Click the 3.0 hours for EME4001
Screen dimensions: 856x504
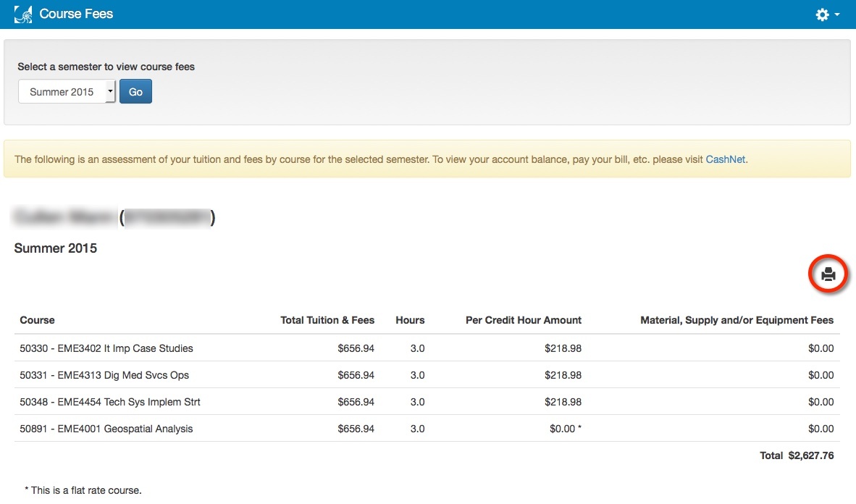[x=418, y=429]
